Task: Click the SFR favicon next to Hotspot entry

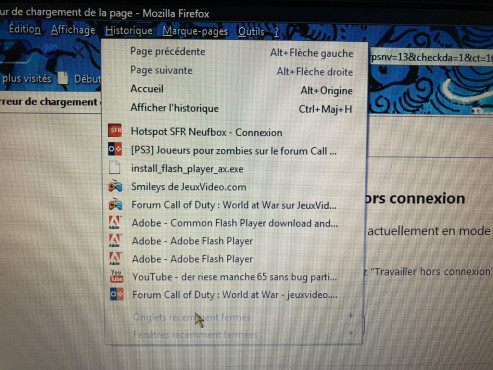Action: [x=115, y=130]
